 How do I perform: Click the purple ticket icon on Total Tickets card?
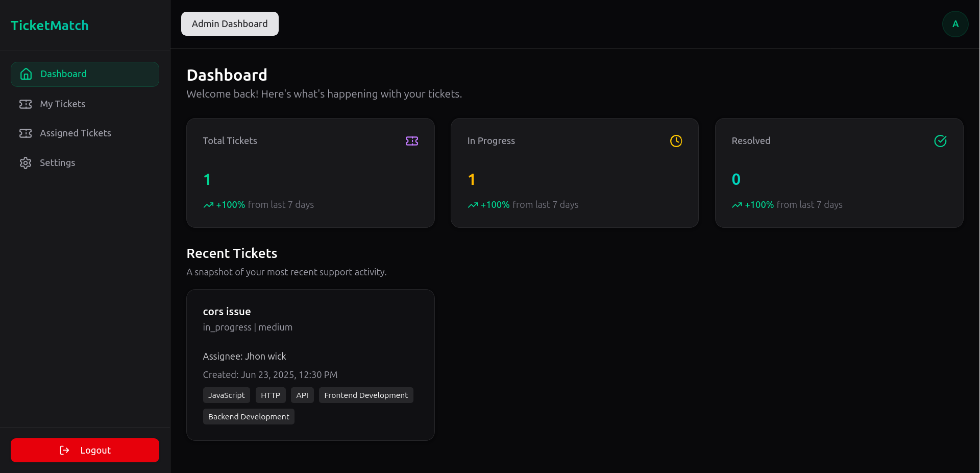click(412, 141)
